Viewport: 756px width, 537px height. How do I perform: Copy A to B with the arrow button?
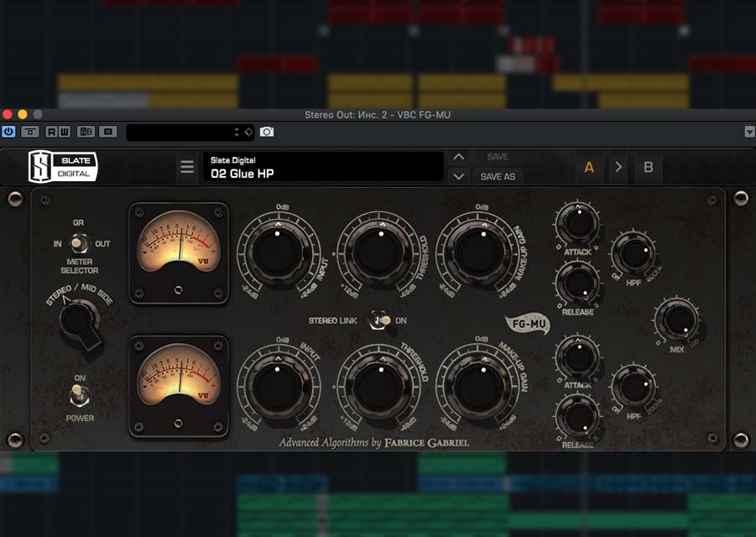point(618,167)
